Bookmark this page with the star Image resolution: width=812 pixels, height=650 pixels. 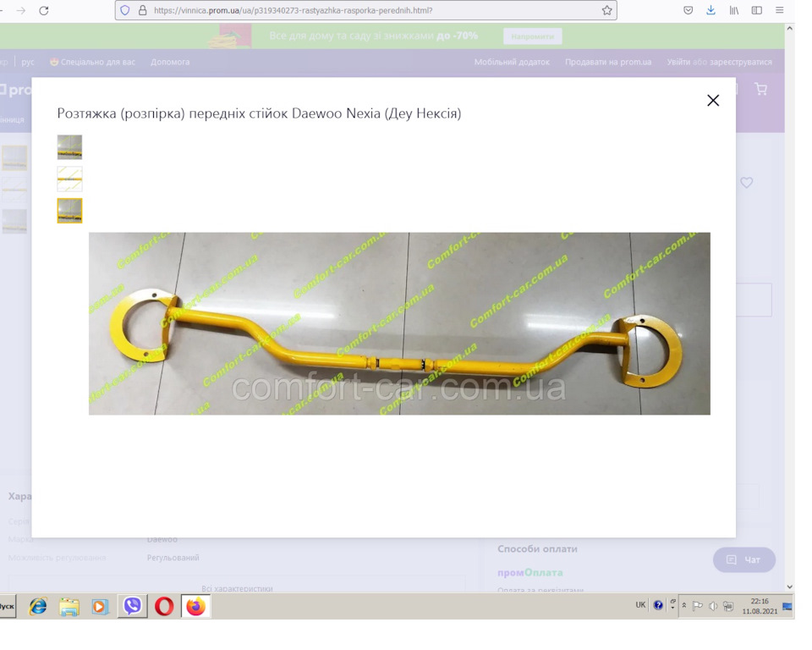click(607, 10)
